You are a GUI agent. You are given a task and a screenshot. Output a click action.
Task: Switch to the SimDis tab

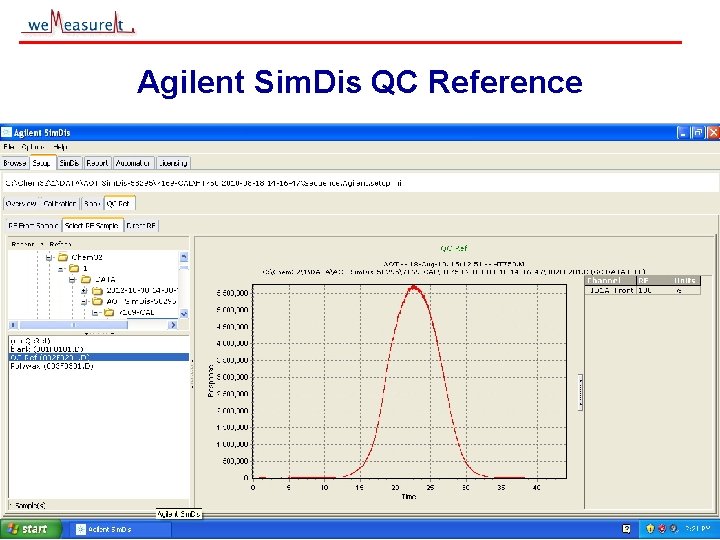click(70, 163)
